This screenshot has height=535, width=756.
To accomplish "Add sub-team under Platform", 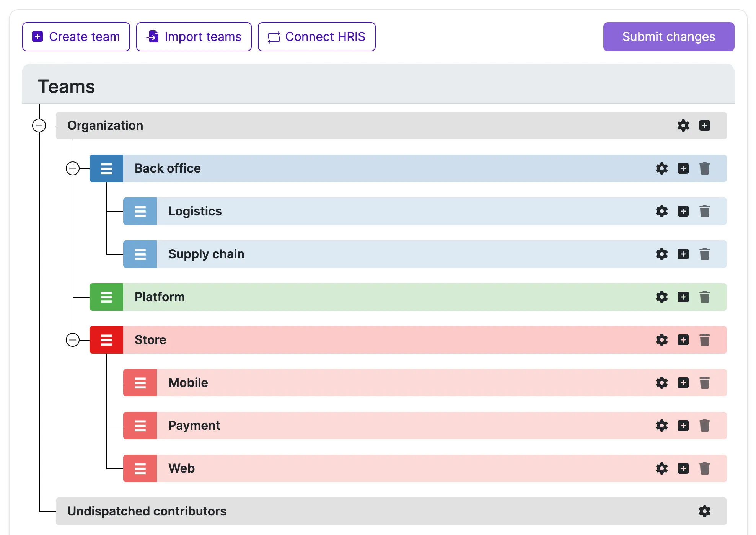I will click(x=683, y=297).
